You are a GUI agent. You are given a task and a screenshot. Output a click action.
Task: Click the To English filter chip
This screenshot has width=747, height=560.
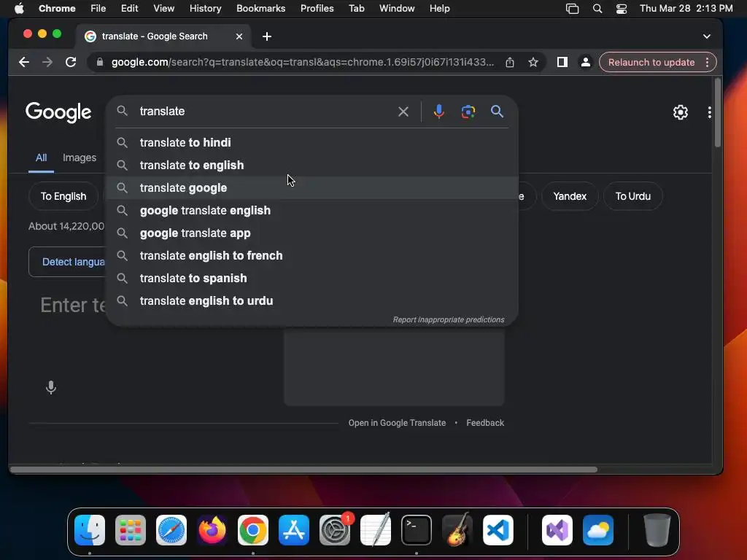coord(63,196)
